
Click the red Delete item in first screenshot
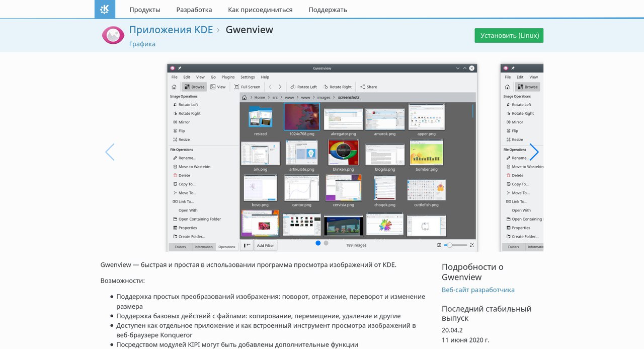pyautogui.click(x=181, y=175)
